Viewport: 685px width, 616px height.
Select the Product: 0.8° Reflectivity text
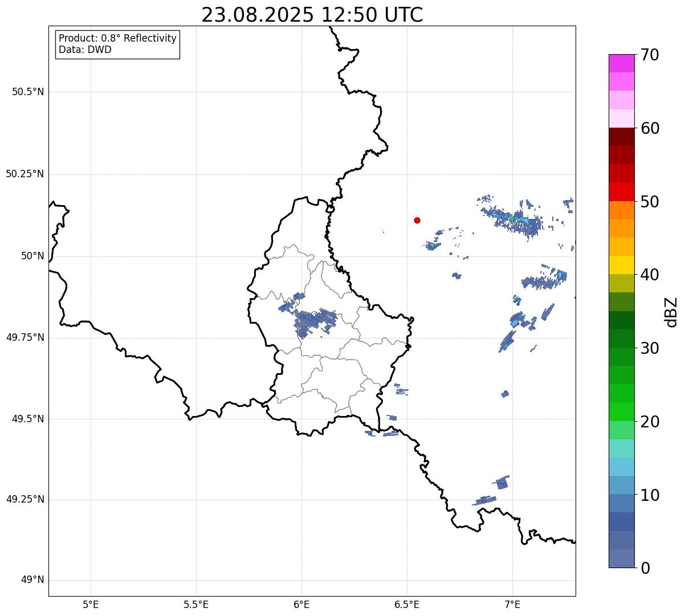click(x=118, y=38)
